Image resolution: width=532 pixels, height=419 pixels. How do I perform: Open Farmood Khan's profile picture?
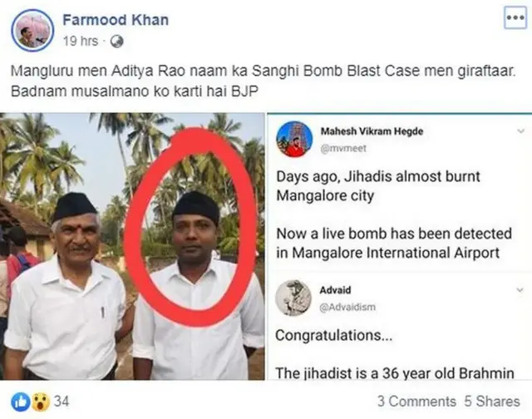pos(33,29)
